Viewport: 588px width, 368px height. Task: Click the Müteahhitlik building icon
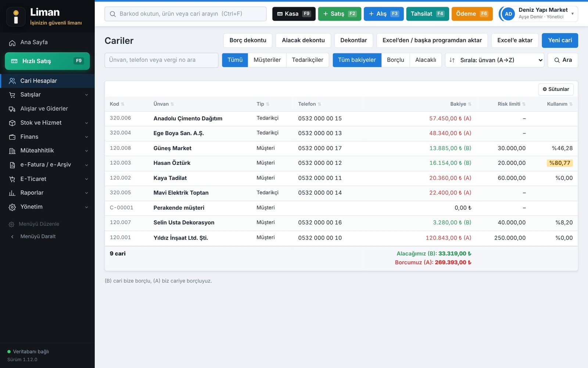pyautogui.click(x=12, y=151)
